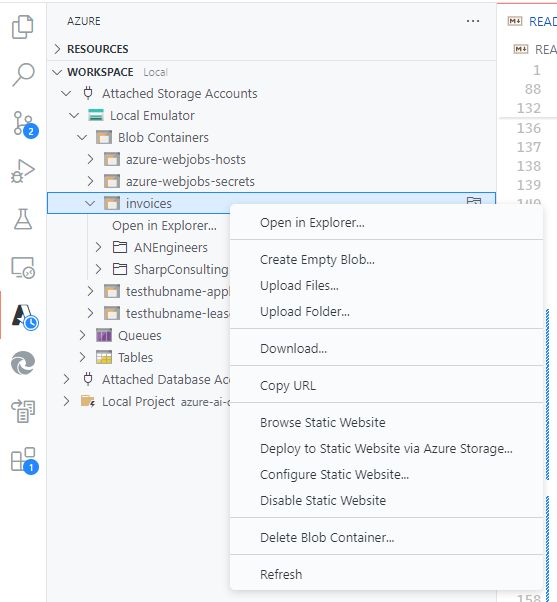Click the ANEngineers folder icon
This screenshot has height=602, width=557.
point(120,247)
